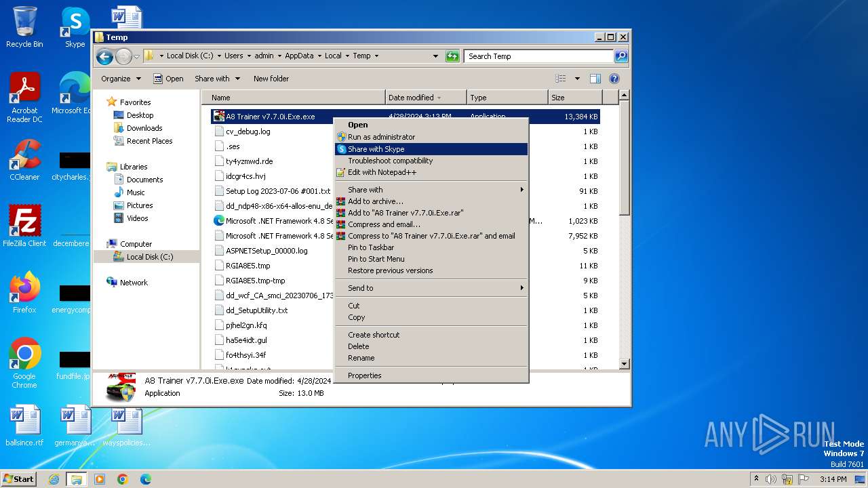The image size is (868, 488).
Task: Click in the Search Temp field
Action: click(x=539, y=56)
